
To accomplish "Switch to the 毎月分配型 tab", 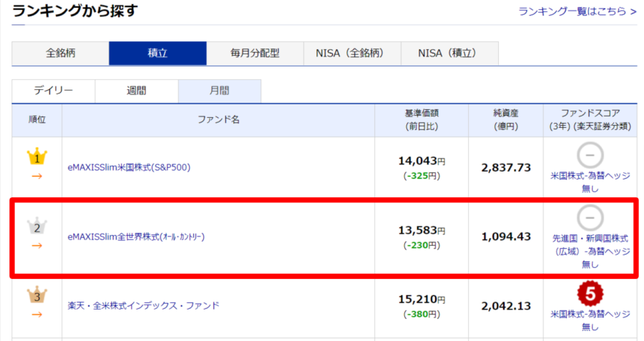I will (x=255, y=54).
